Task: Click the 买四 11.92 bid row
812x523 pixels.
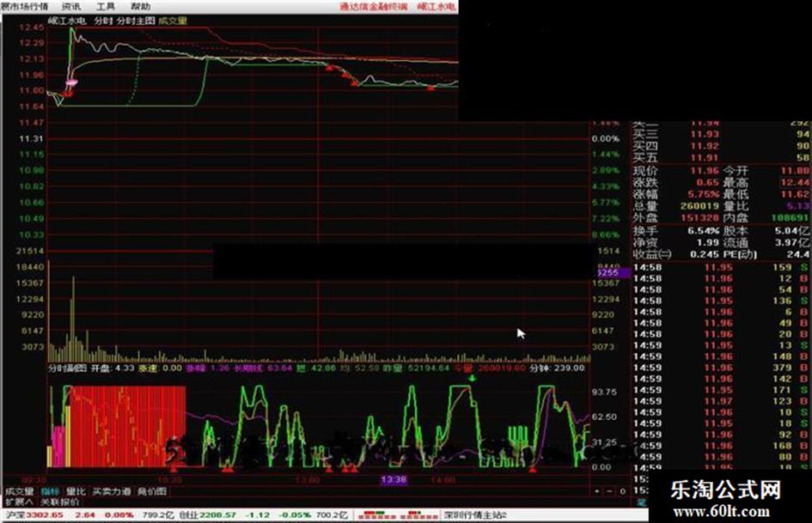Action: coord(721,147)
